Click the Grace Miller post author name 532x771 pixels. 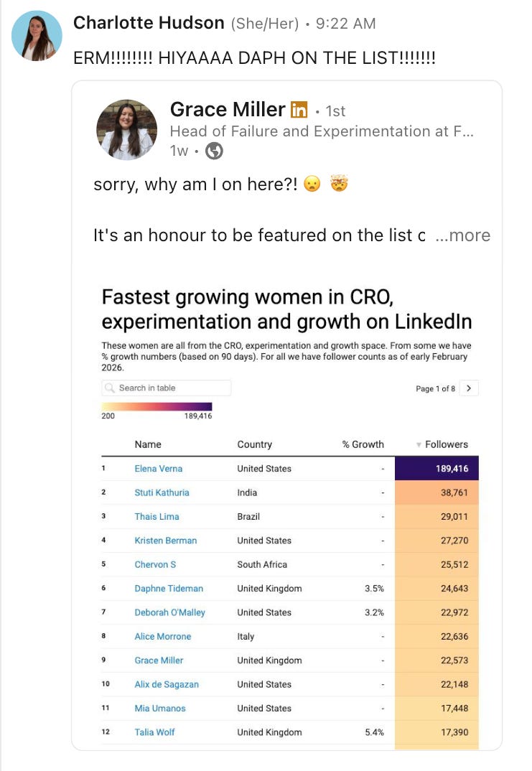coord(228,109)
